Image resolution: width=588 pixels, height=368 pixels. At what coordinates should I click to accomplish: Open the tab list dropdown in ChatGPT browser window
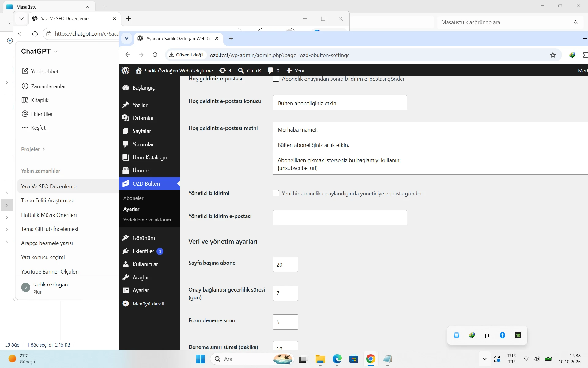(21, 19)
